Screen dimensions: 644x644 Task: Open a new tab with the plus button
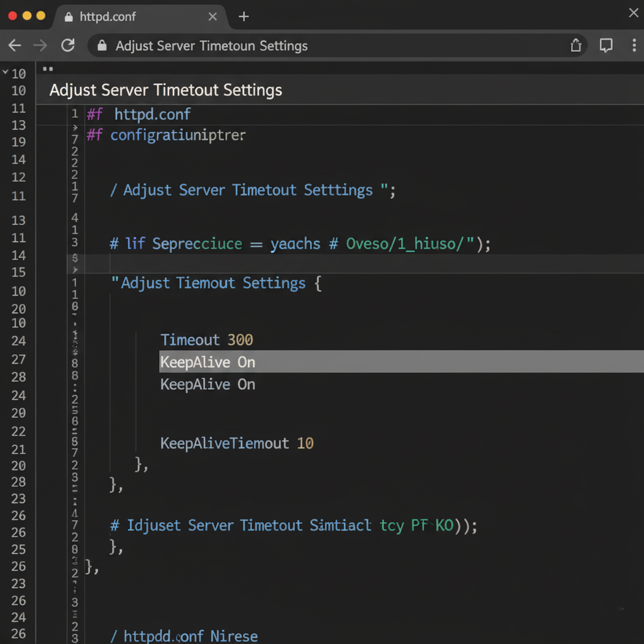[x=243, y=17]
